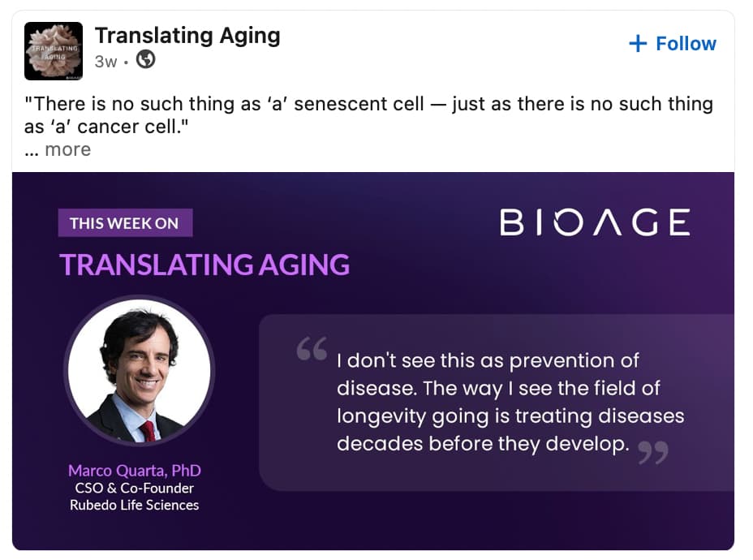Click the Marco Quarta, PhD name label

tap(135, 470)
